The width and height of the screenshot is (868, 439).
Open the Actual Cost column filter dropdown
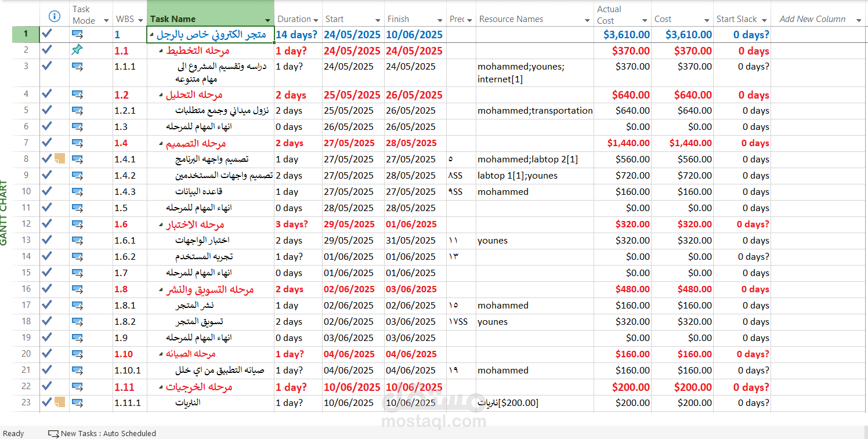(x=645, y=20)
